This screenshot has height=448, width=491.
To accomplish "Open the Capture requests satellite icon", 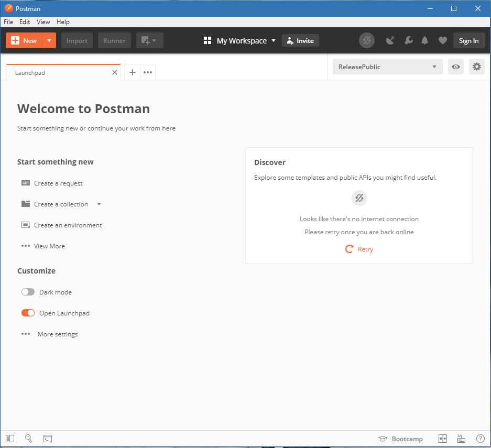I will click(x=390, y=40).
